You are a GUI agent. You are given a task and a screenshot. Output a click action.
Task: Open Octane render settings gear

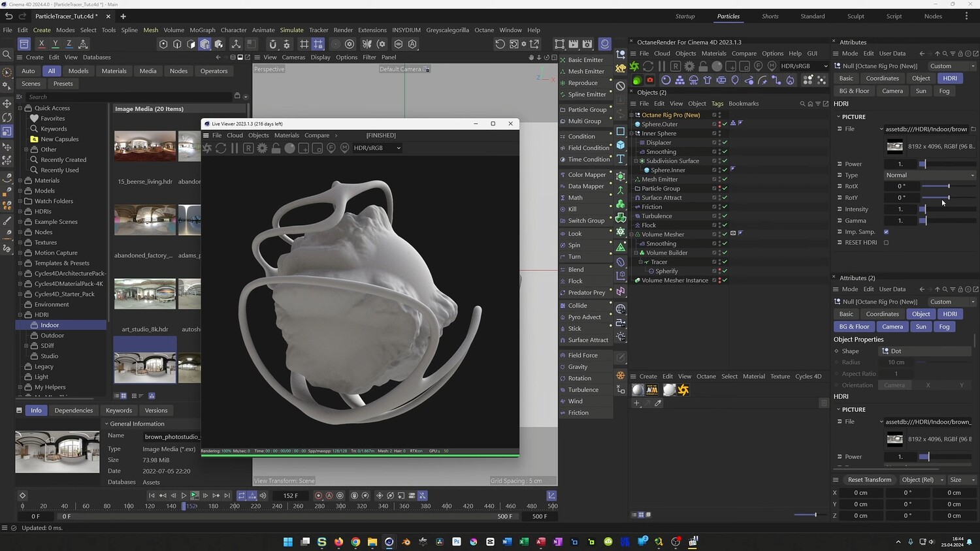pos(689,66)
